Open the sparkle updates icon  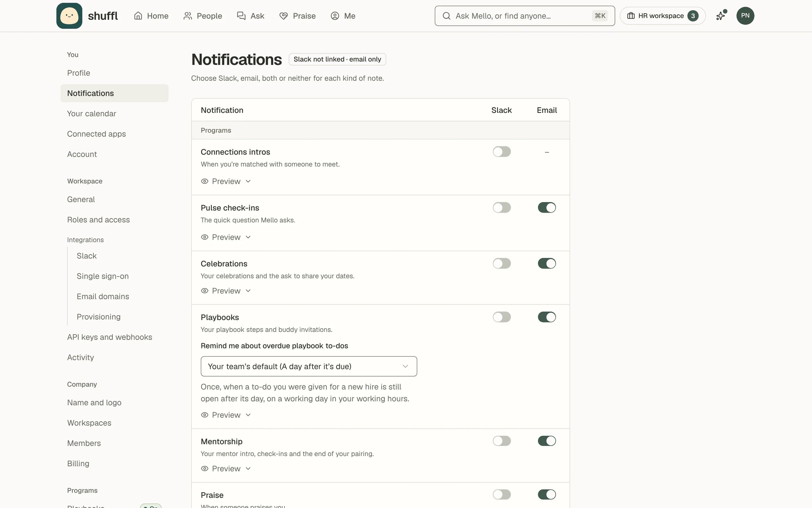tap(721, 16)
